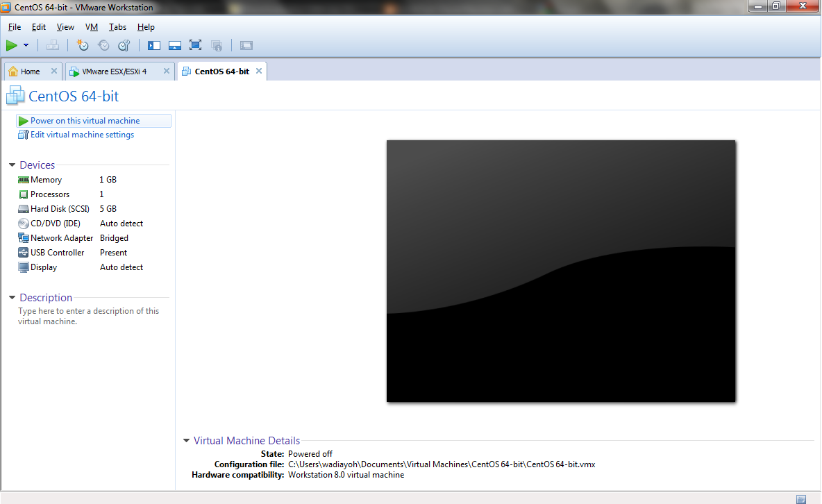Open the VM menu
Viewport: 822px width, 504px height.
(x=92, y=27)
